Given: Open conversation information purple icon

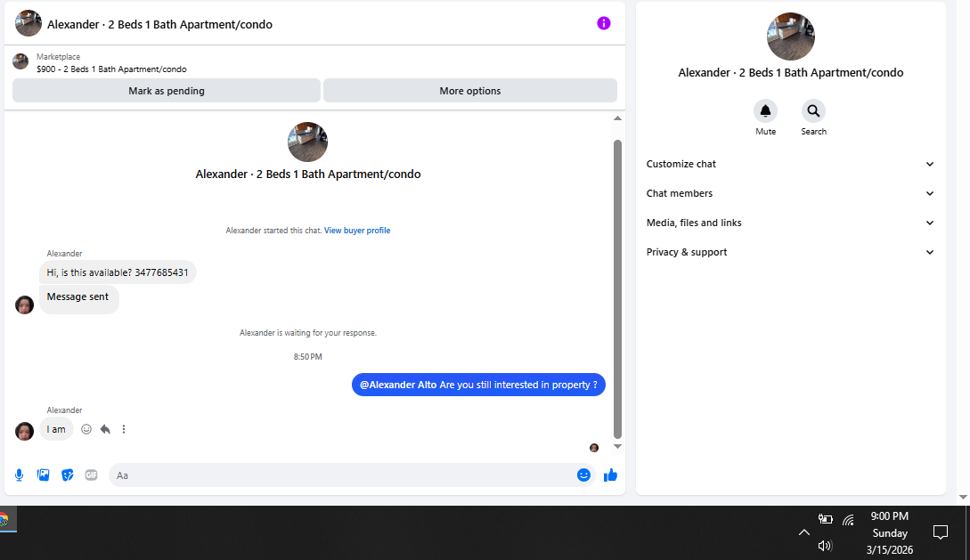Looking at the screenshot, I should [x=604, y=23].
